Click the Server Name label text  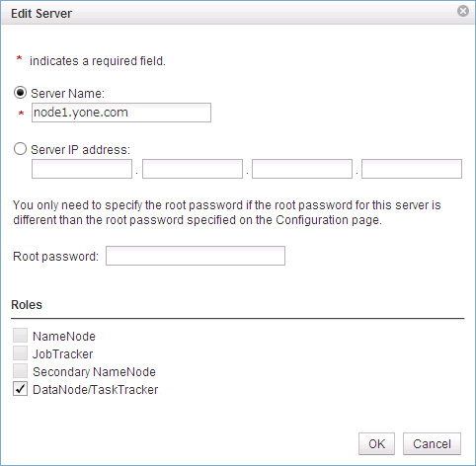coord(67,94)
